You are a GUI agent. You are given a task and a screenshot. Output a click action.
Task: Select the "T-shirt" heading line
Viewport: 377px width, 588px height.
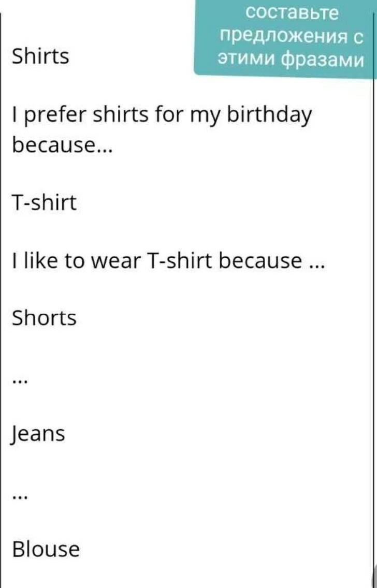point(44,202)
